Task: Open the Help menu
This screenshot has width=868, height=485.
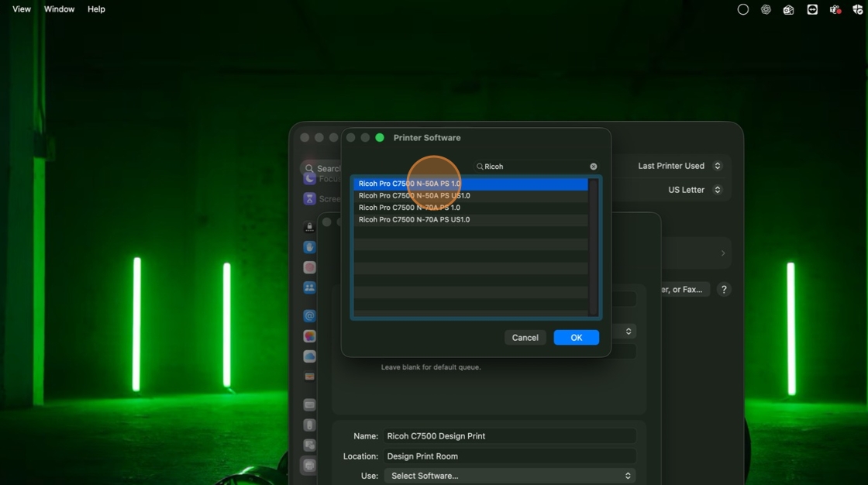Action: 96,9
